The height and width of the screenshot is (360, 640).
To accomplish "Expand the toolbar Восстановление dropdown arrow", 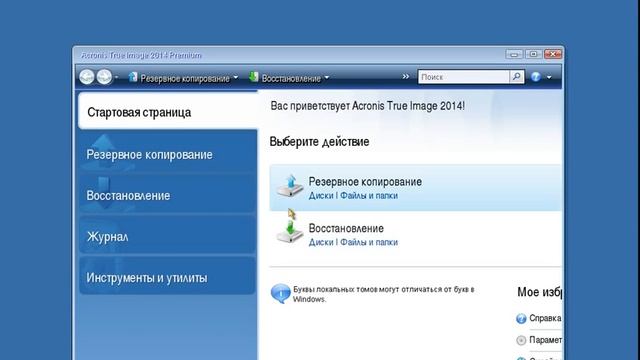I will (x=327, y=77).
